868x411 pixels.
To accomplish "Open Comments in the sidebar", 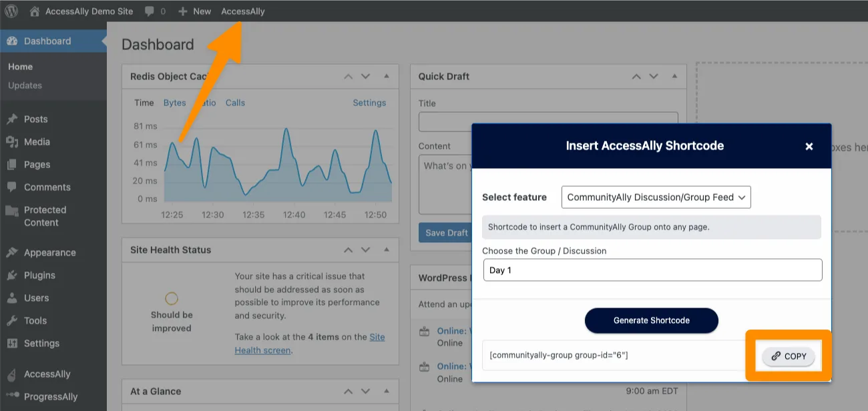I will click(47, 187).
